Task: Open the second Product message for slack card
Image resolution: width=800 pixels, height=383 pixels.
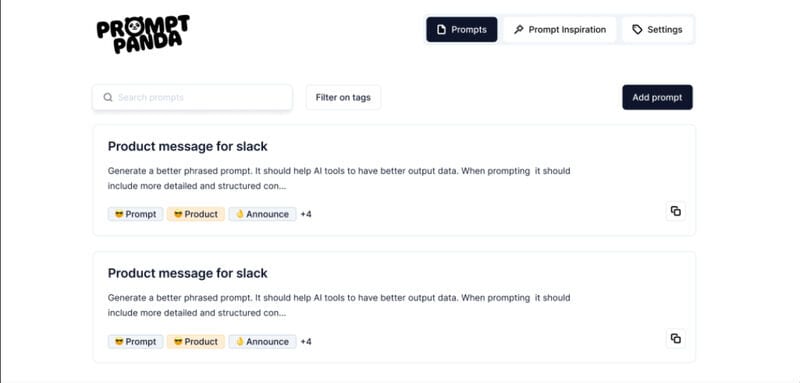Action: [x=394, y=307]
